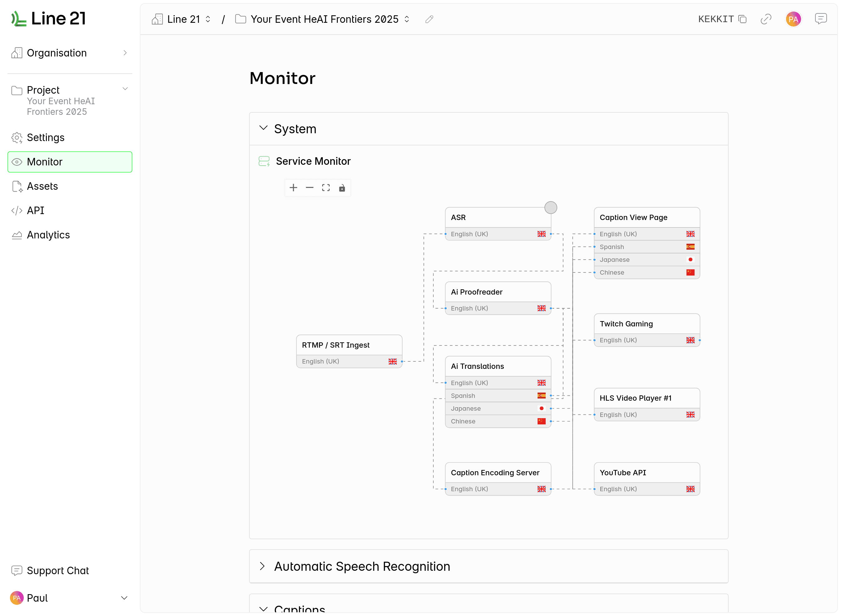Click the Spanish flag in Ai Translations
The height and width of the screenshot is (616, 841).
(541, 395)
